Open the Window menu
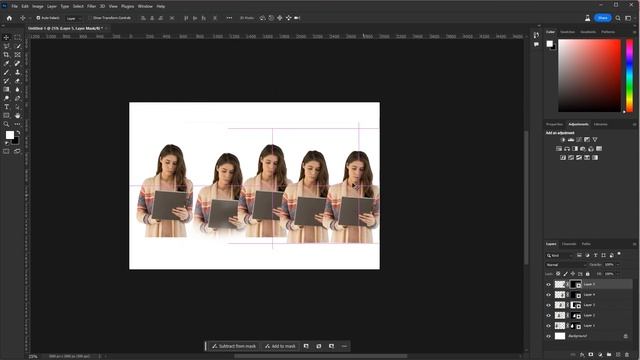Viewport: 640px width, 360px height. coord(145,7)
